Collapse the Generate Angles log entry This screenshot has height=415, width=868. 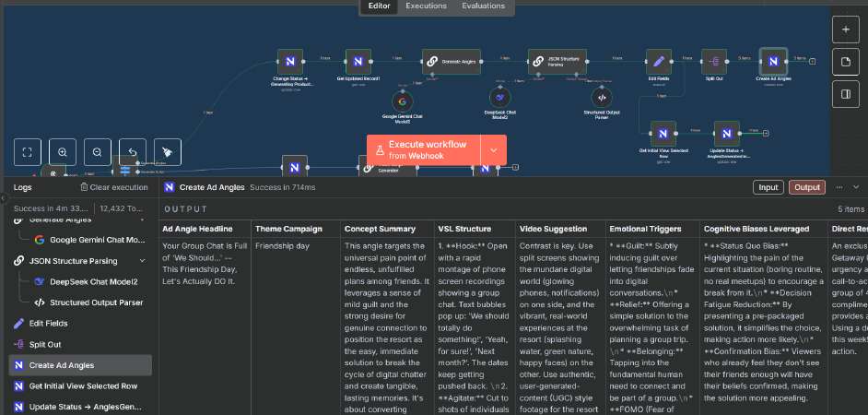point(142,220)
